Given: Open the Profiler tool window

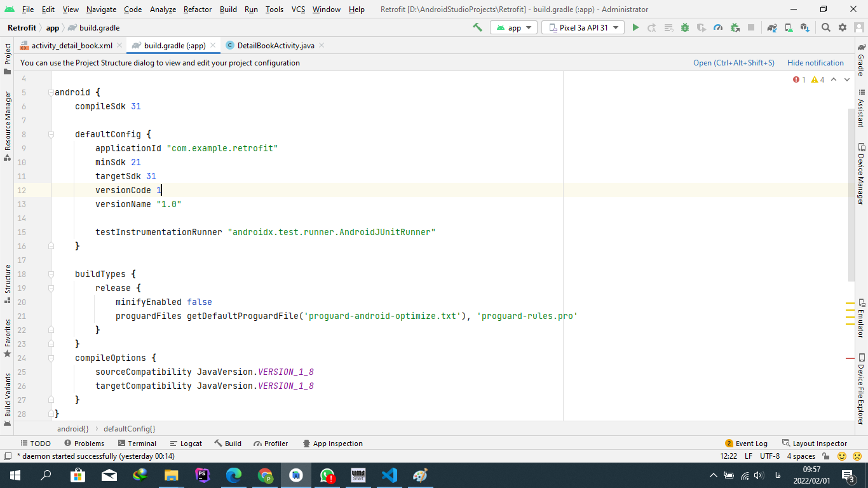Looking at the screenshot, I should pyautogui.click(x=271, y=444).
